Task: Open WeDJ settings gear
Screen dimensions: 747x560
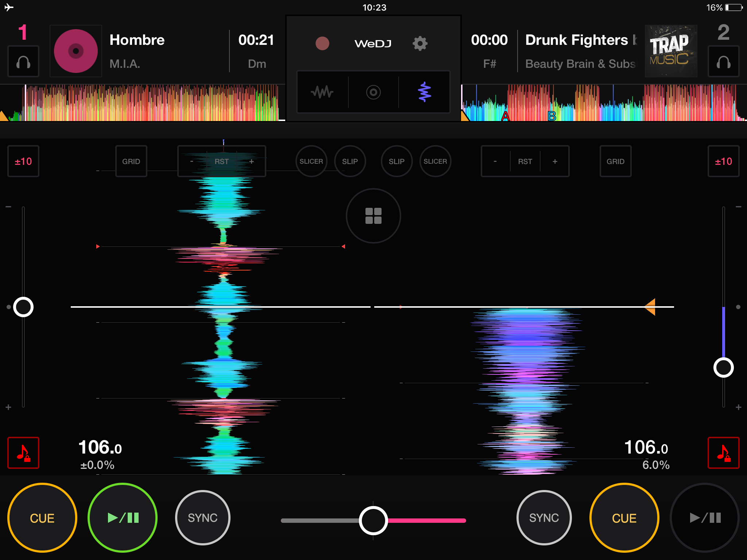Action: coord(420,43)
